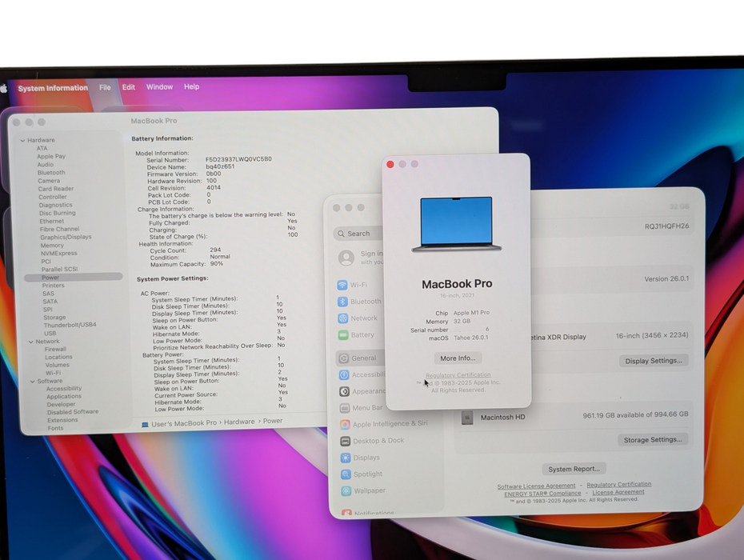
Task: Select Bluetooth in the System Information sidebar
Action: pos(52,173)
